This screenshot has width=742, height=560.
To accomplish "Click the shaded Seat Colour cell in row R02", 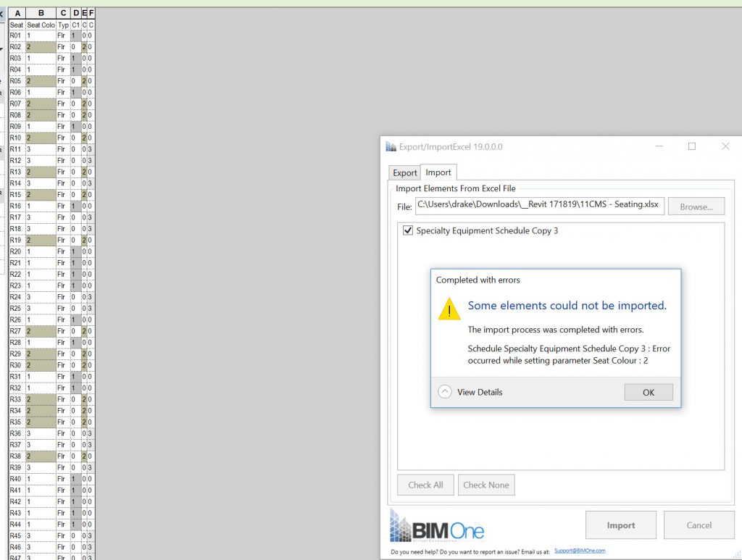I will pos(41,47).
